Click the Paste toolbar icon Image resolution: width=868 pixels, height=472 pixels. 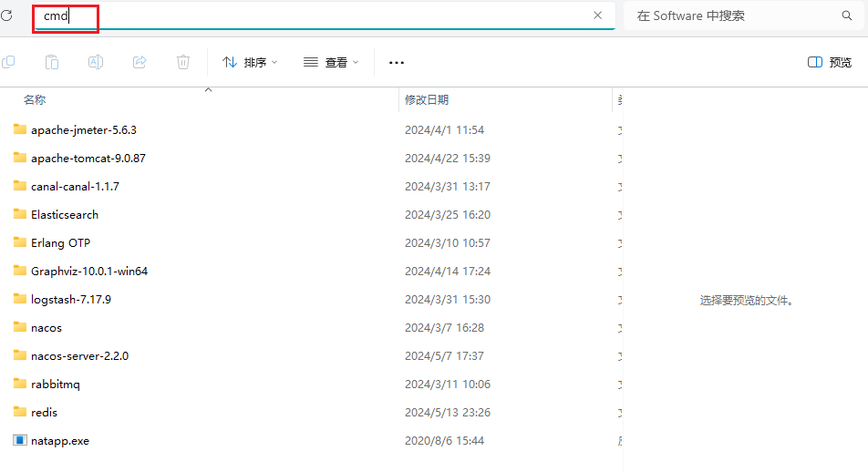(52, 62)
